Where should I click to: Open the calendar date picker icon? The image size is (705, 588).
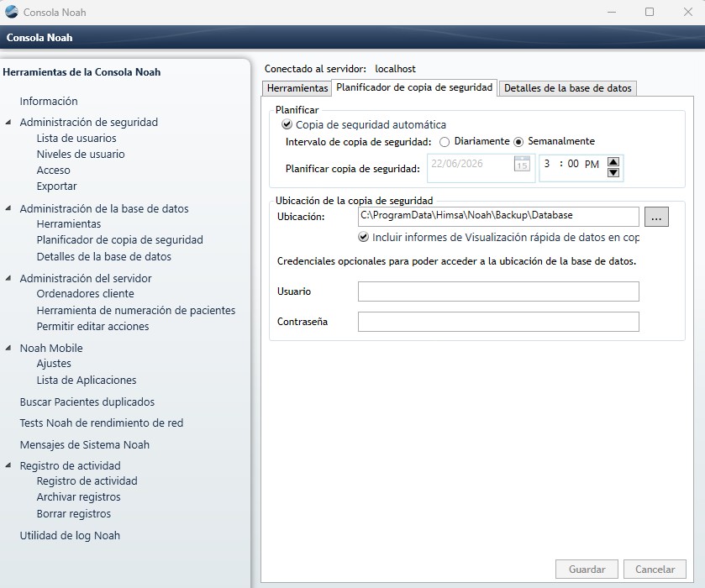522,164
